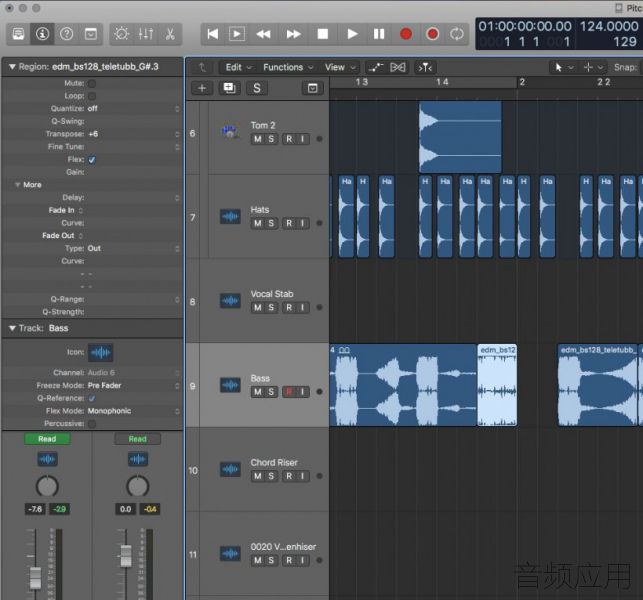Select the Tom 2 audio region
This screenshot has height=600, width=643.
tap(460, 137)
